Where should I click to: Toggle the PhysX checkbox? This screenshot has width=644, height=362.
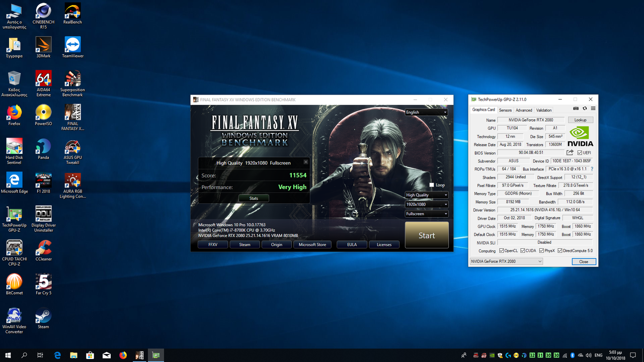[x=541, y=250]
